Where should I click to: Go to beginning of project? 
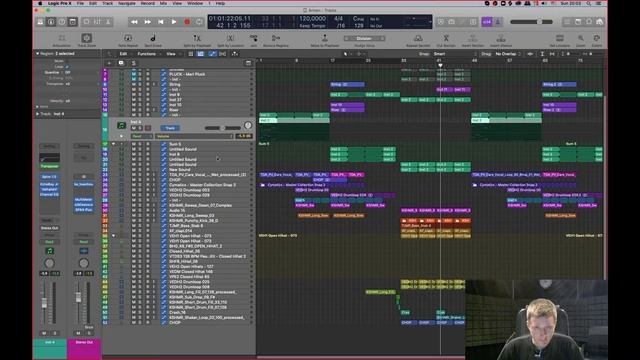[161, 22]
